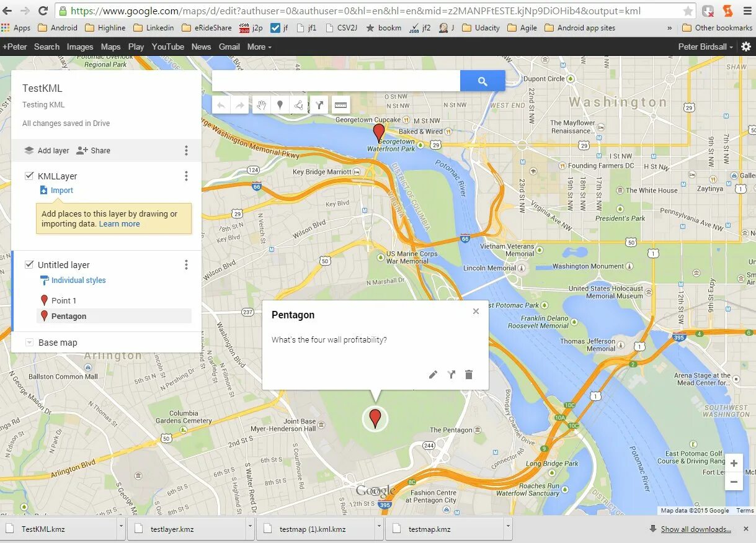Click the Terms link on map

[x=745, y=511]
